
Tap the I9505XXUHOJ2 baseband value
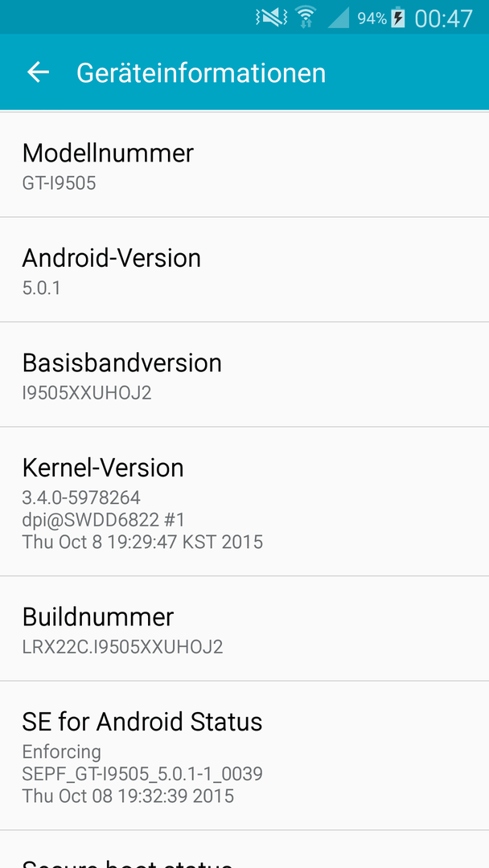pyautogui.click(x=86, y=392)
